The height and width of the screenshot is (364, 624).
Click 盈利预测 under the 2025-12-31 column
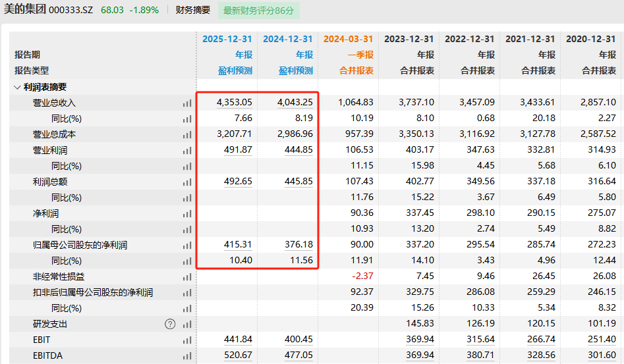[x=235, y=70]
